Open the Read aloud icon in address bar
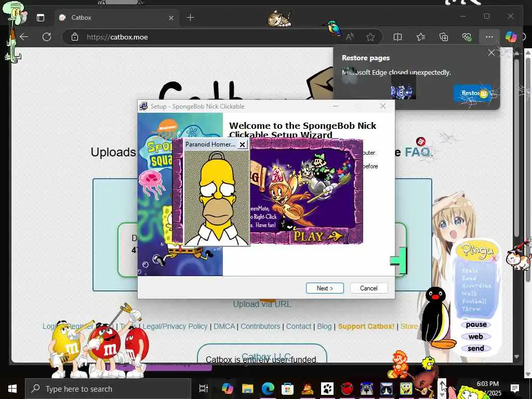This screenshot has height=399, width=532. point(350,37)
